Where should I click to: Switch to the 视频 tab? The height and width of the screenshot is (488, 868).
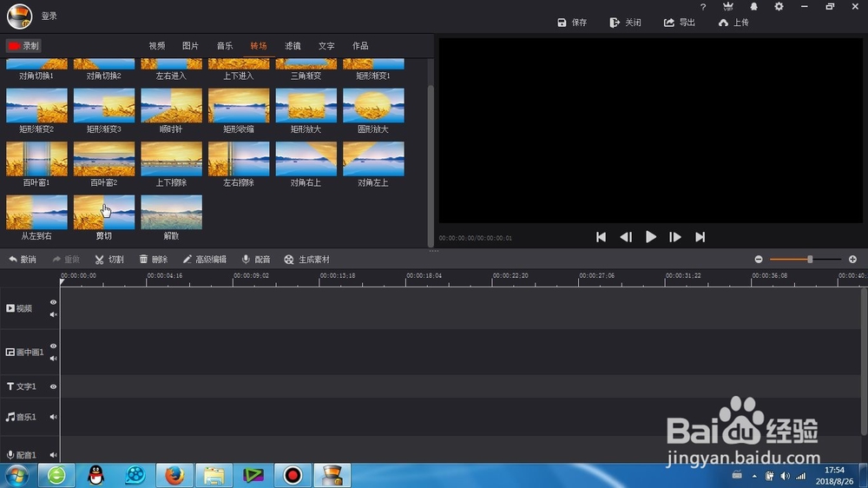[x=156, y=46]
